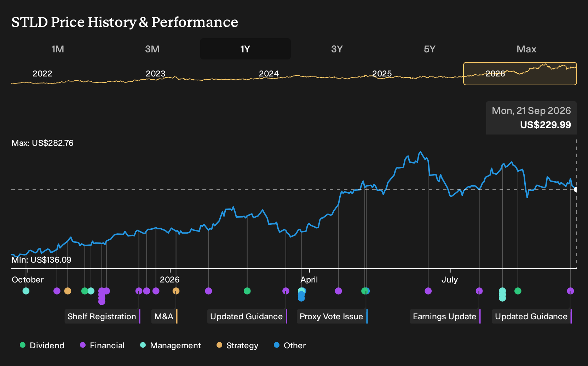Open the Earnings Update event label
Screen dimensions: 588x366
[445, 316]
